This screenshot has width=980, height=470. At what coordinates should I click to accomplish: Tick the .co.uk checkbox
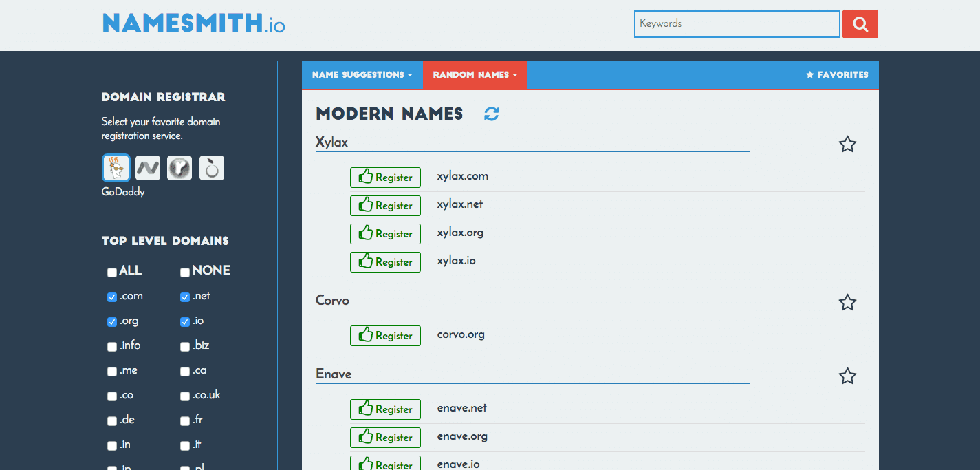tap(185, 396)
